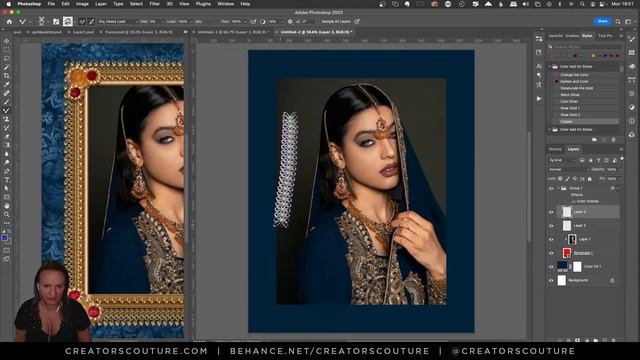Lock all attributes padlock icon
Image resolution: width=640 pixels, height=360 pixels.
[x=589, y=179]
